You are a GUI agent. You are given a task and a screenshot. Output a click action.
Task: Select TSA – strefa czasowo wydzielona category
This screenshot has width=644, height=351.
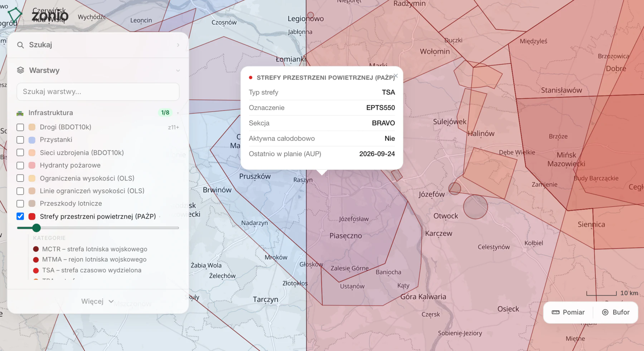(x=87, y=270)
